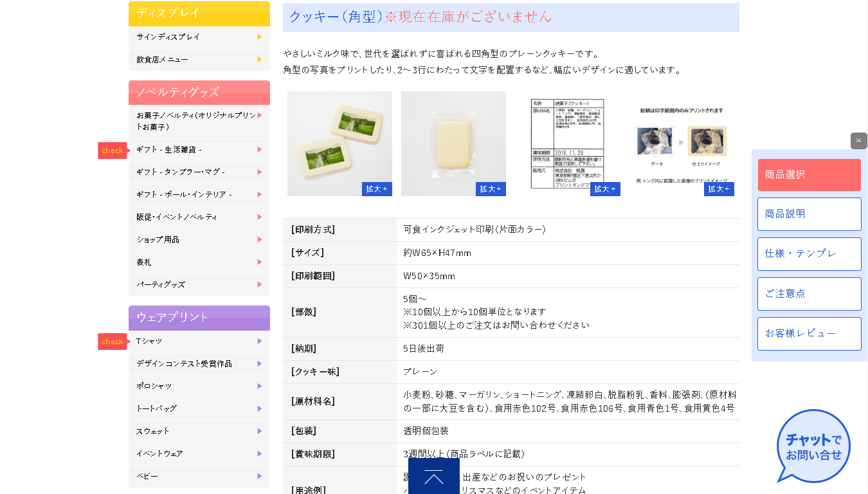Click the yellow arrow next to サインディスプレイ
This screenshot has width=868, height=494.
(259, 37)
